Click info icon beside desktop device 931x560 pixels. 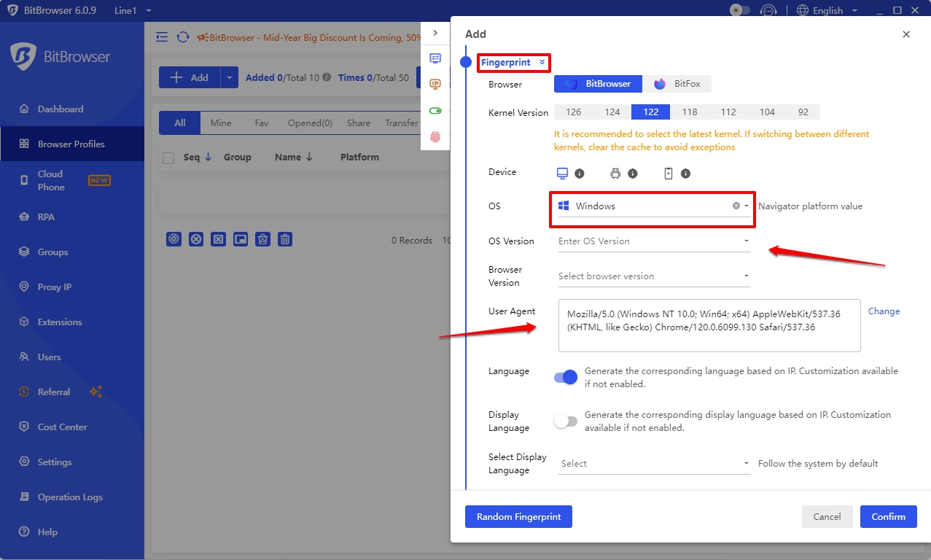580,174
